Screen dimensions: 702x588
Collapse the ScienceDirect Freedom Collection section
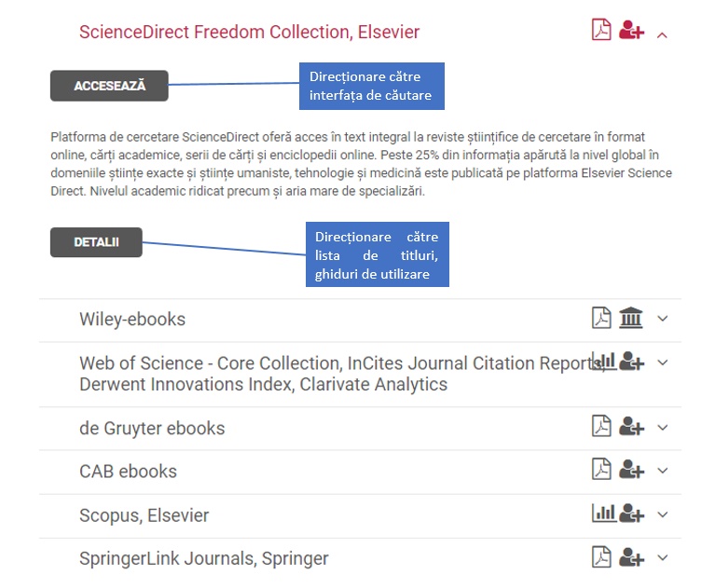pyautogui.click(x=662, y=34)
